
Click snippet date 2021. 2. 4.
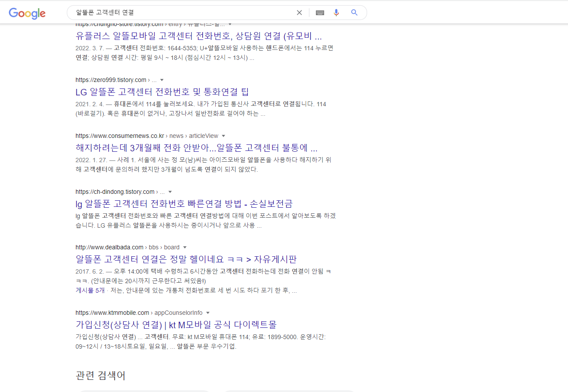tap(90, 104)
